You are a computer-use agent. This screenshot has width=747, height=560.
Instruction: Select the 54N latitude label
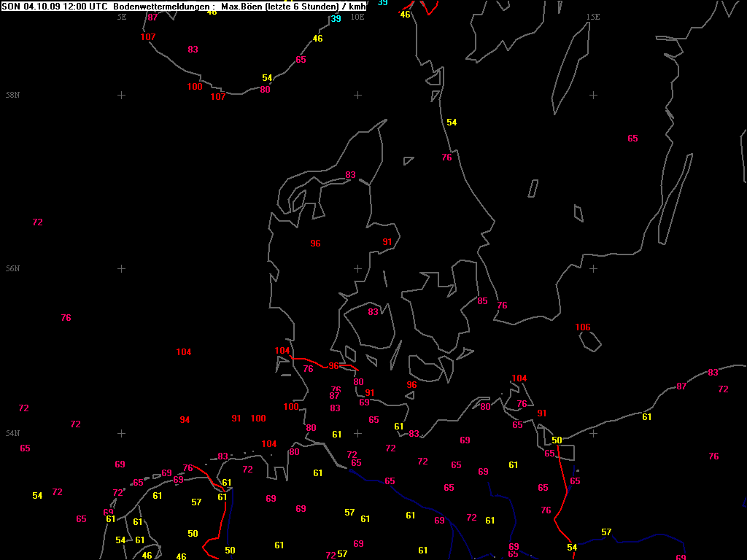tap(12, 433)
